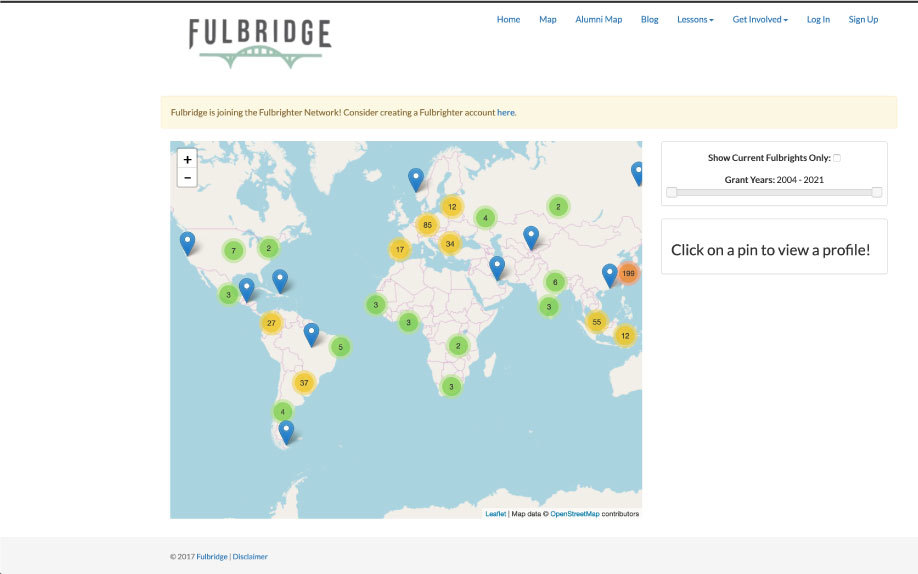Viewport: 918px width, 574px height.
Task: Open the Disclaimer footer link
Action: [250, 556]
